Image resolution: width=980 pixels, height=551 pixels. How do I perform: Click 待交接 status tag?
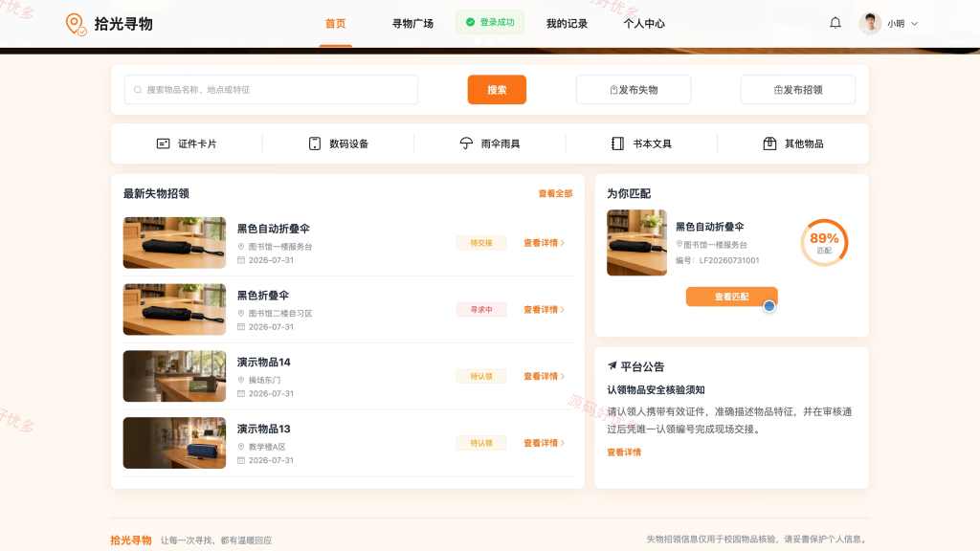pos(481,243)
